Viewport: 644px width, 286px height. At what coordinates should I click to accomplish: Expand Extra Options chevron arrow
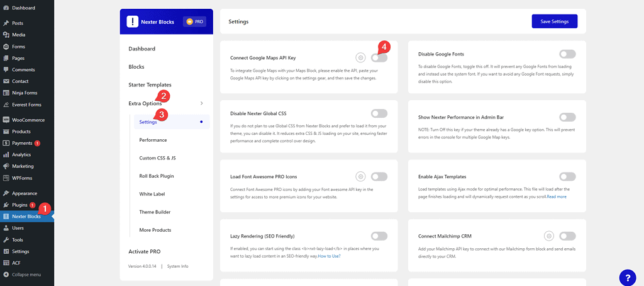tap(201, 103)
